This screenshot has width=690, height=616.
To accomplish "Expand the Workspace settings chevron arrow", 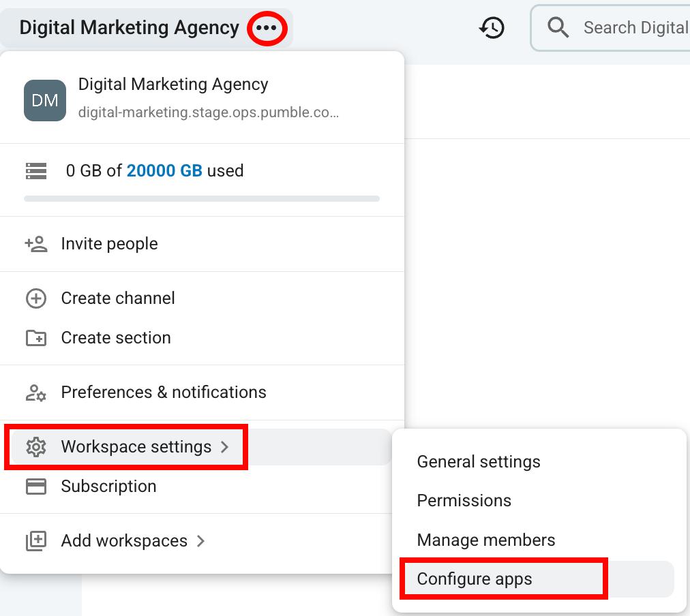I will point(225,447).
